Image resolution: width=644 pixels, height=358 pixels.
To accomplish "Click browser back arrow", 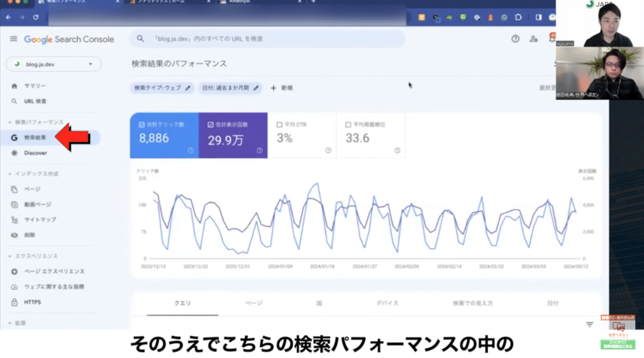I will point(9,17).
